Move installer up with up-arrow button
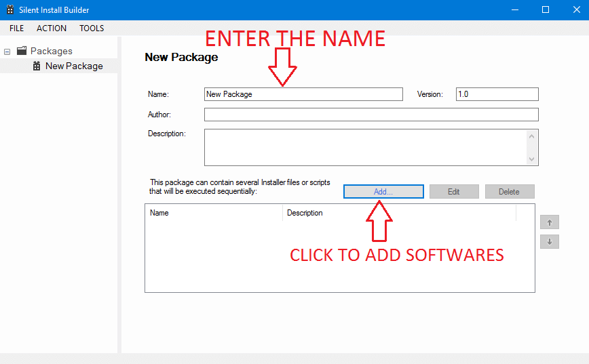Image resolution: width=589 pixels, height=364 pixels. click(550, 222)
